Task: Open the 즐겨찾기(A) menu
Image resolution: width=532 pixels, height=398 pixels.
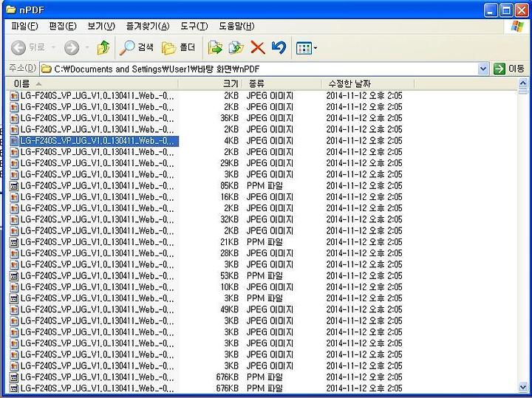Action: (x=148, y=26)
